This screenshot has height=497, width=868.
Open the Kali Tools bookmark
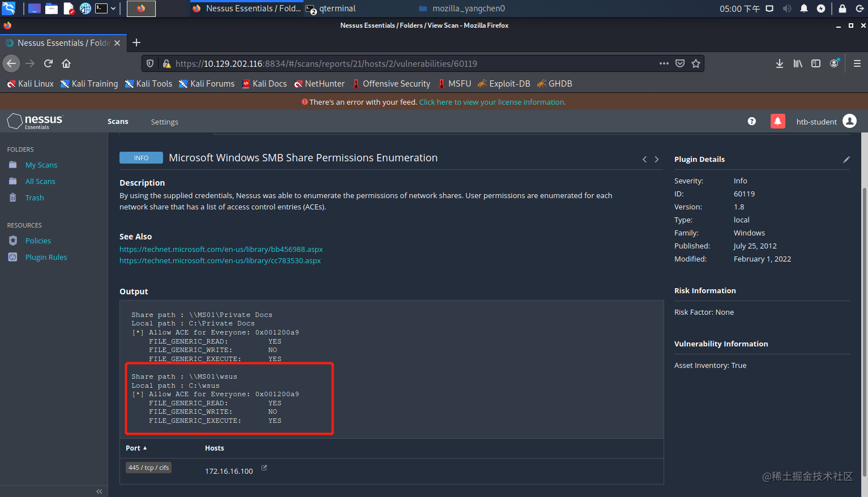(x=148, y=84)
